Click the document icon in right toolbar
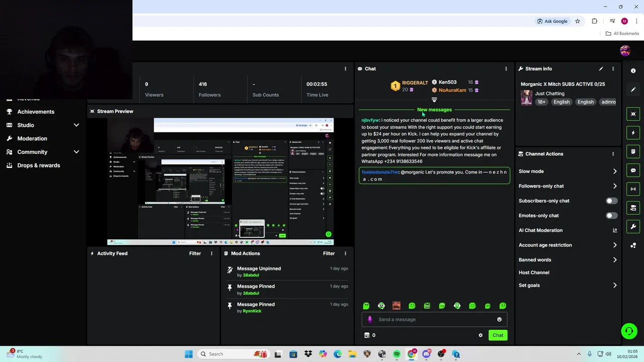The height and width of the screenshot is (362, 644). 633,151
